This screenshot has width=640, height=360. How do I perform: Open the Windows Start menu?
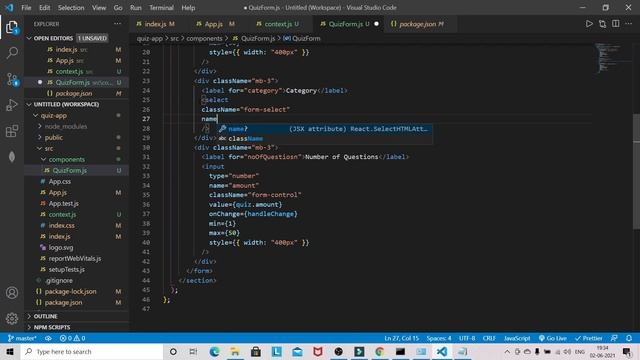(x=10, y=352)
